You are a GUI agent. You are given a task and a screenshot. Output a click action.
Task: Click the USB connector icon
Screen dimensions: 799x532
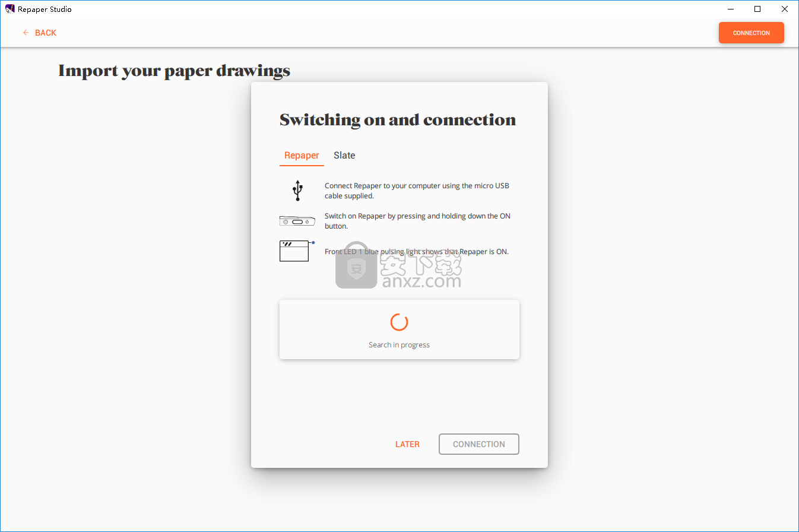pyautogui.click(x=297, y=191)
